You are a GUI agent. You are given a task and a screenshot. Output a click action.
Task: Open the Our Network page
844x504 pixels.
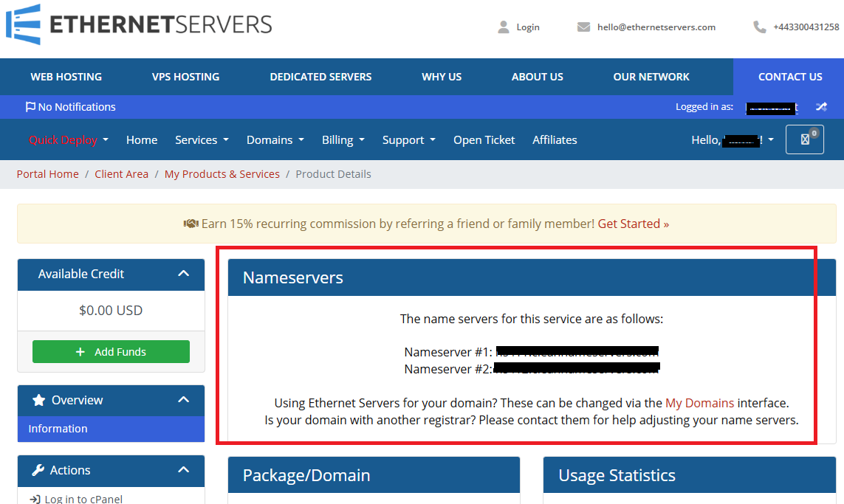pos(651,77)
